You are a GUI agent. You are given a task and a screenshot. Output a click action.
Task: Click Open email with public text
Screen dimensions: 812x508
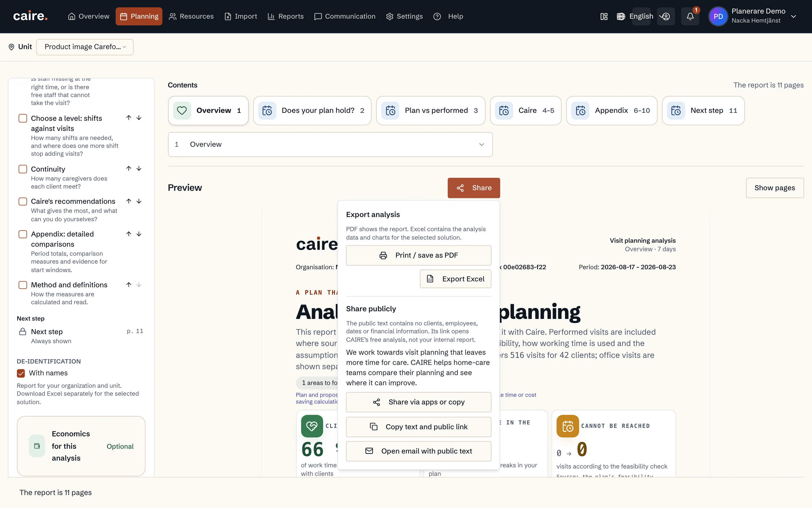(418, 451)
